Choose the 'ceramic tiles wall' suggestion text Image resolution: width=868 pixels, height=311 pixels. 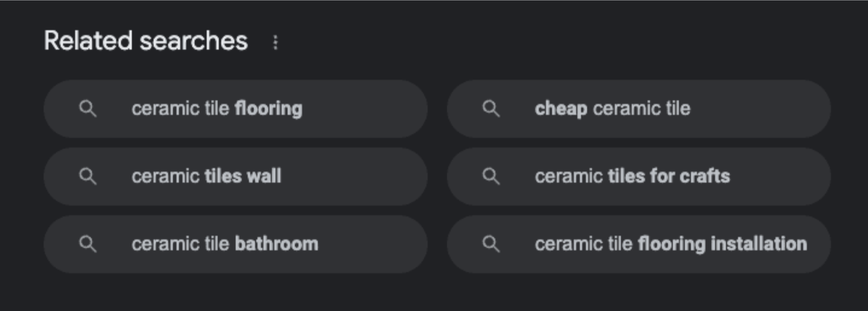coord(206,176)
